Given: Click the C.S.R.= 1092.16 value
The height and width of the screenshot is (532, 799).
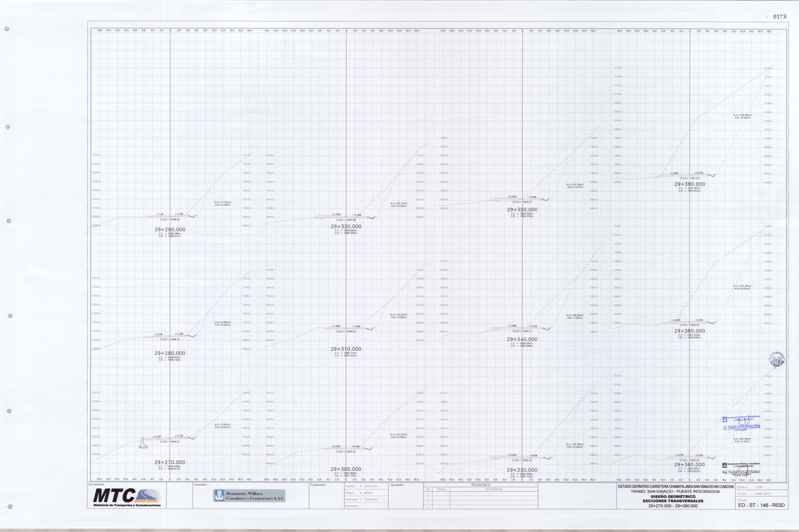Looking at the screenshot, I should point(689,325).
